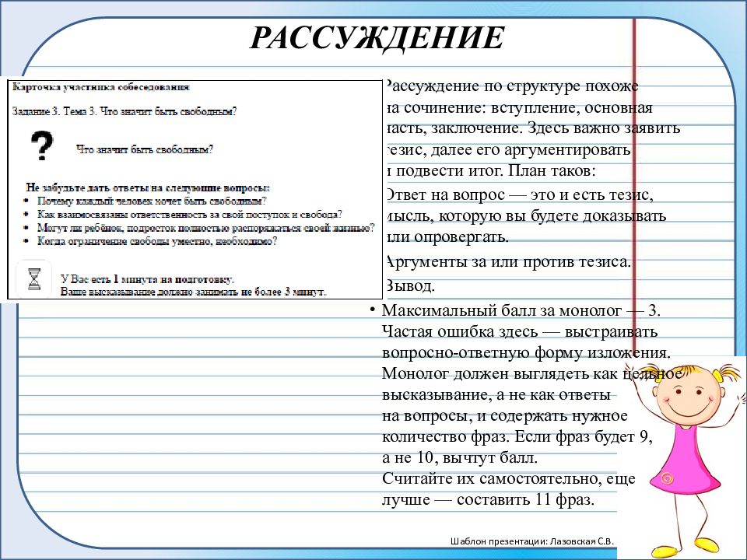
Task: Click «Не забудьте дать ответы на следующие вопросы:»
Action: (x=148, y=187)
